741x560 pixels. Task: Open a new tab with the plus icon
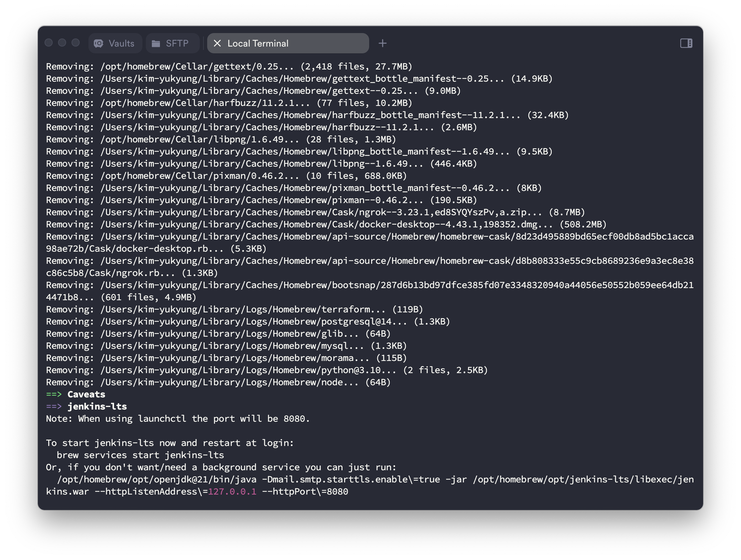(382, 43)
